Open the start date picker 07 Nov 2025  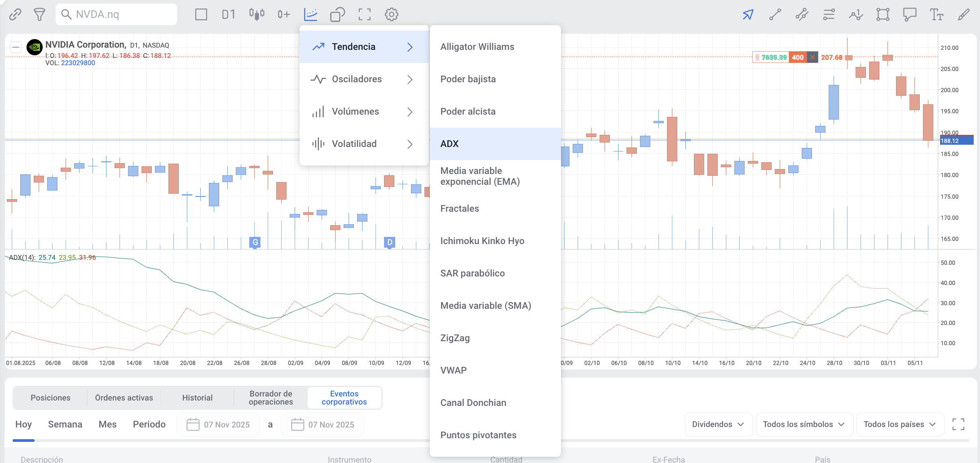click(x=218, y=424)
